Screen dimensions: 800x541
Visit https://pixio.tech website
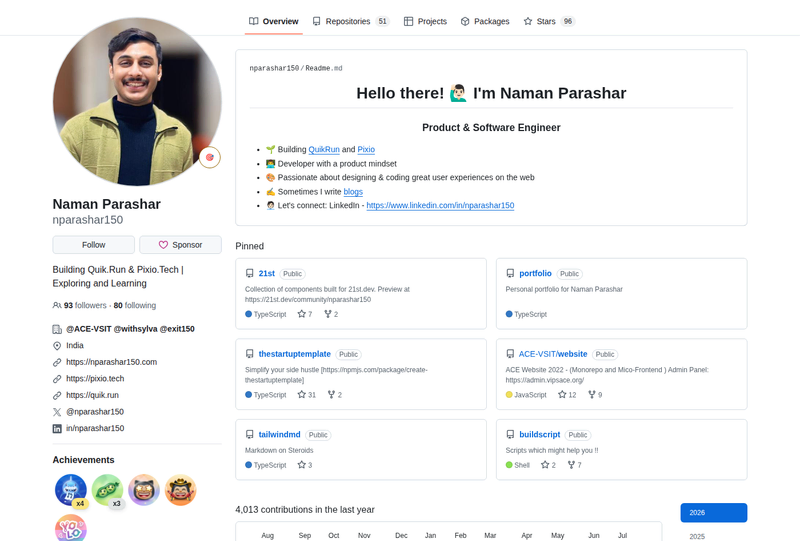pos(95,379)
